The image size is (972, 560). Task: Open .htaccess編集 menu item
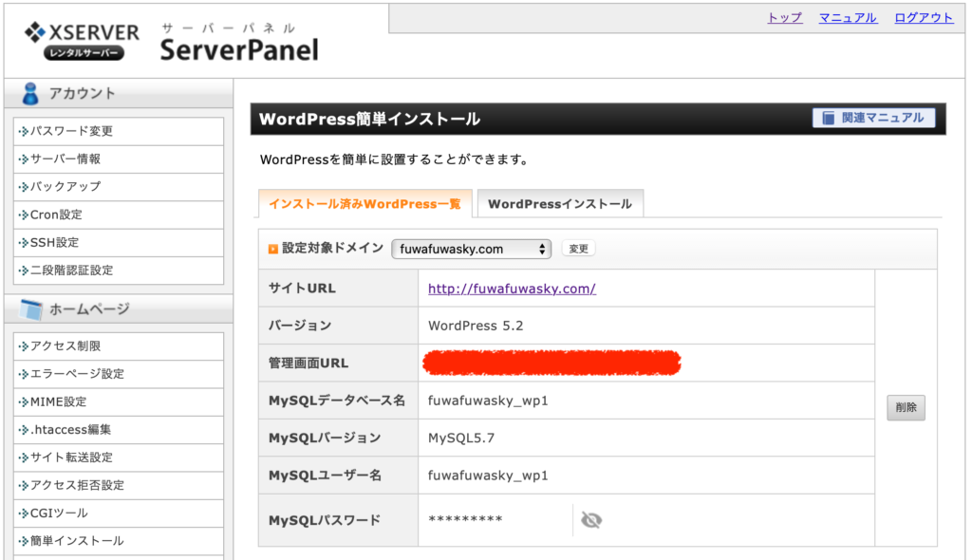pos(119,430)
